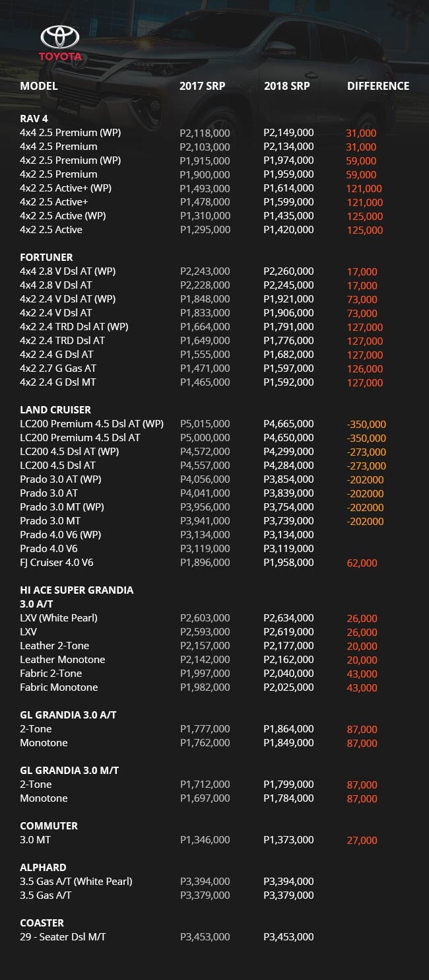This screenshot has height=980, width=429.
Task: Select the Leather Monotone model row
Action: 63,659
